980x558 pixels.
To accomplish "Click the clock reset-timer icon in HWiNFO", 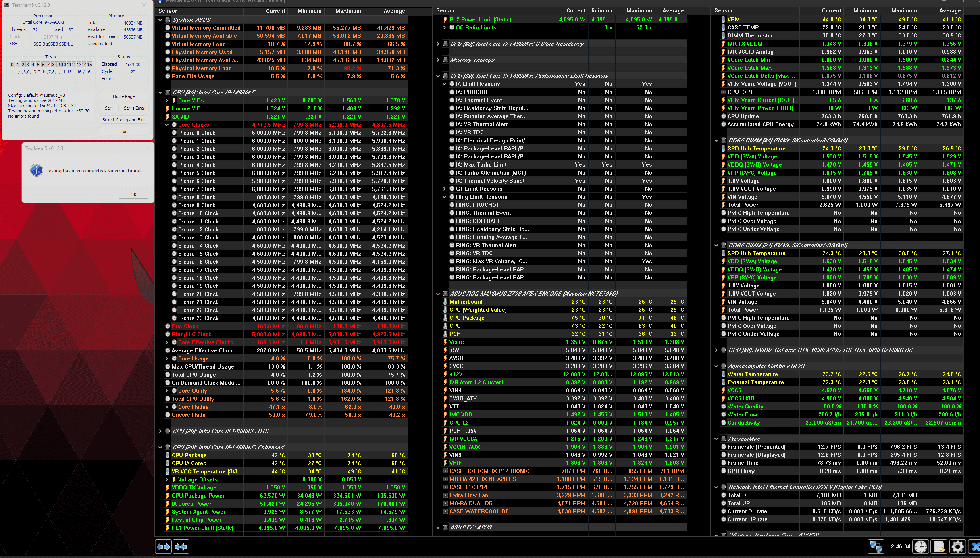I will (x=921, y=547).
